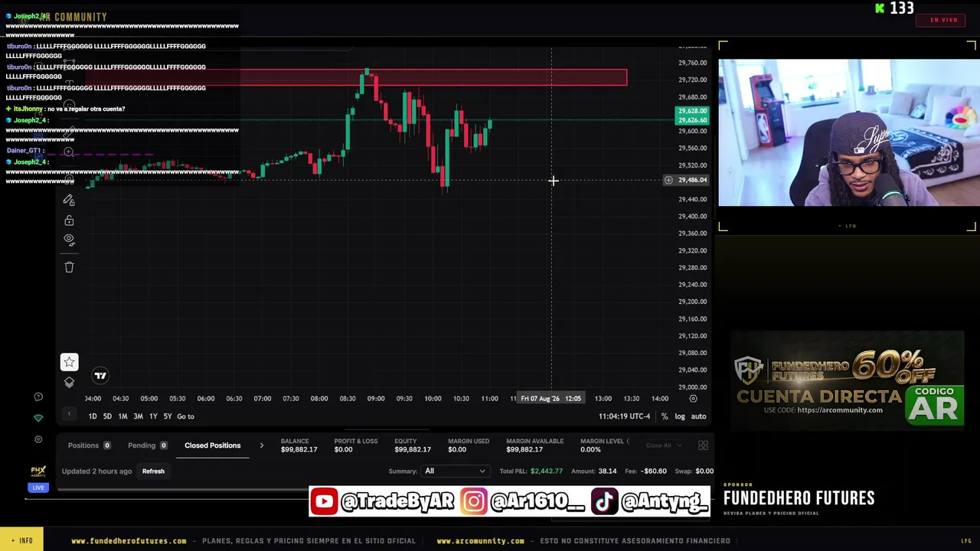
Task: Hide all drawings with the eye icon
Action: click(x=69, y=240)
